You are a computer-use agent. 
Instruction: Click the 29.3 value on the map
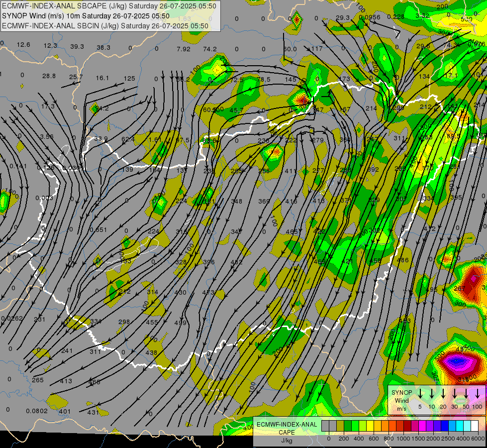point(343,18)
